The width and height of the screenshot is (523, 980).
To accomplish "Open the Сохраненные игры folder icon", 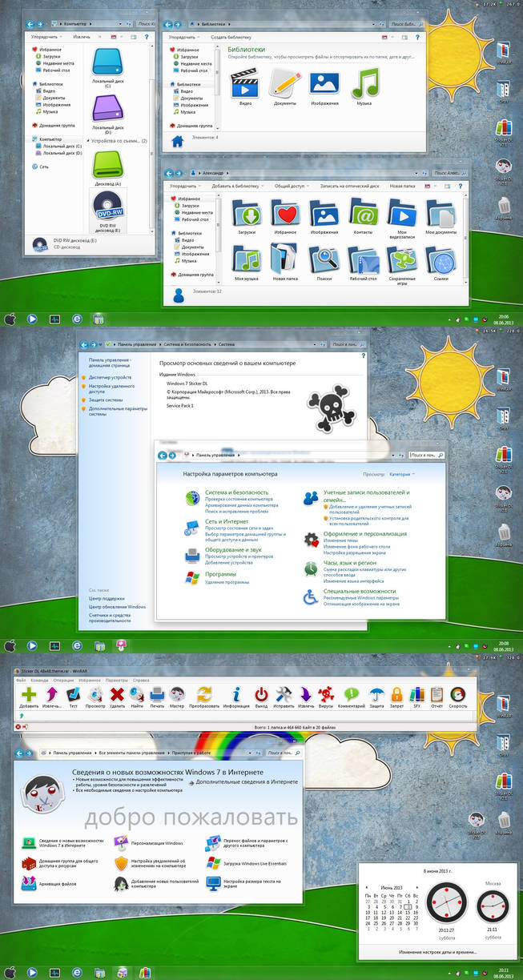I will coord(403,259).
